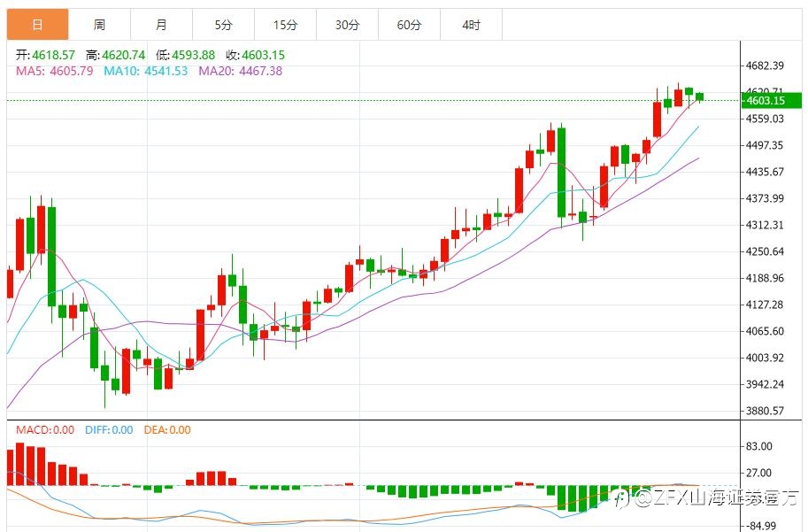This screenshot has height=532, width=808.
Task: Click the DIFF:0.00 indicator label
Action: coord(109,430)
